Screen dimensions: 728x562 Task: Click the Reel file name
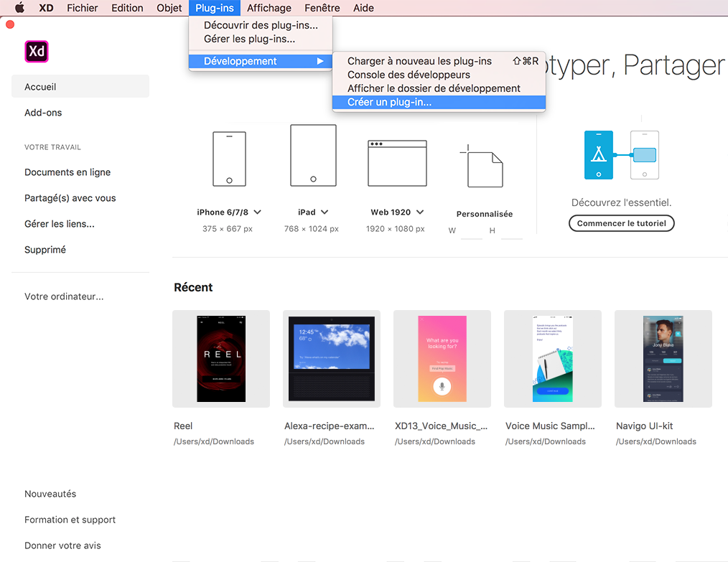[183, 426]
